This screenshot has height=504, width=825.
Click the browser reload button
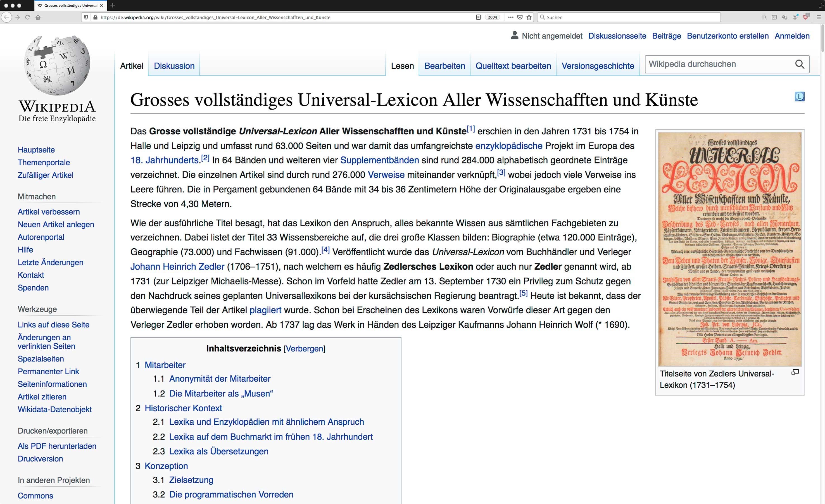[28, 17]
